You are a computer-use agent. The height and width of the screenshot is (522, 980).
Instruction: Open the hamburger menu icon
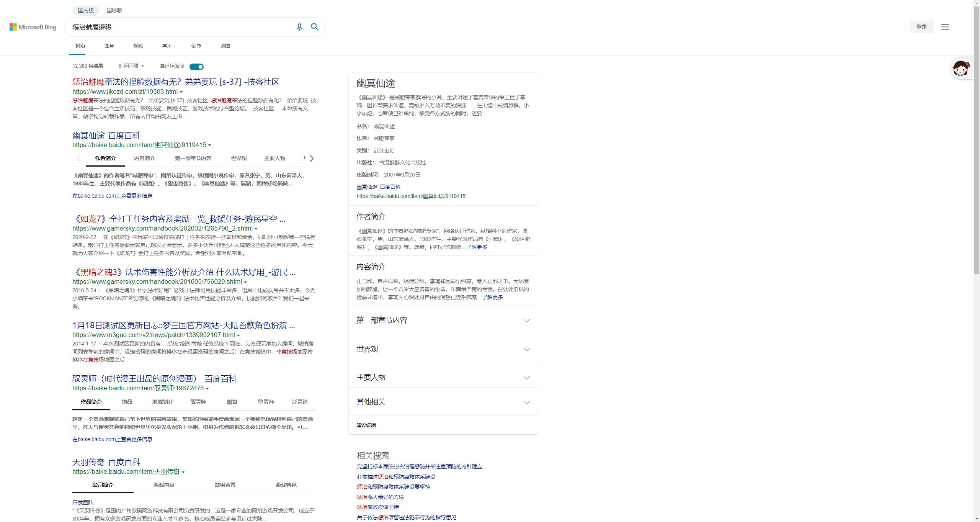(945, 27)
